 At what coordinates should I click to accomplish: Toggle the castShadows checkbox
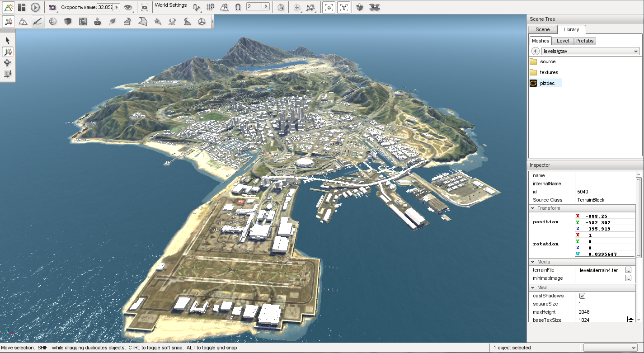tap(582, 296)
